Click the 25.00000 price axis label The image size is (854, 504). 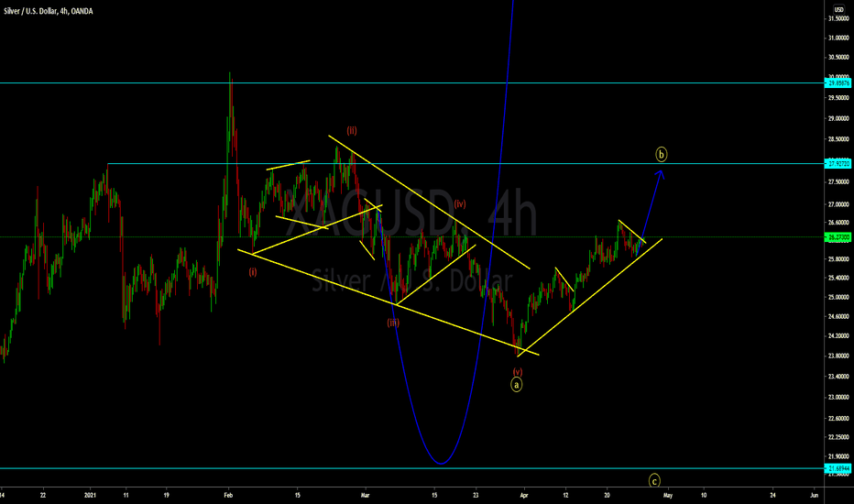pos(838,298)
